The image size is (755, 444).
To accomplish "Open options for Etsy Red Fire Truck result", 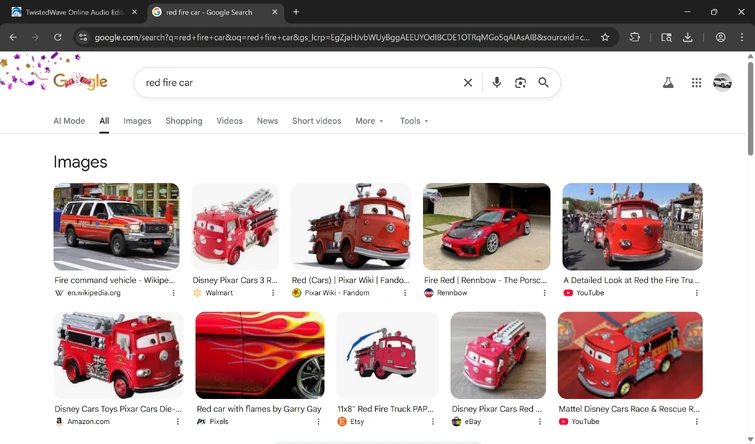I will (x=433, y=421).
